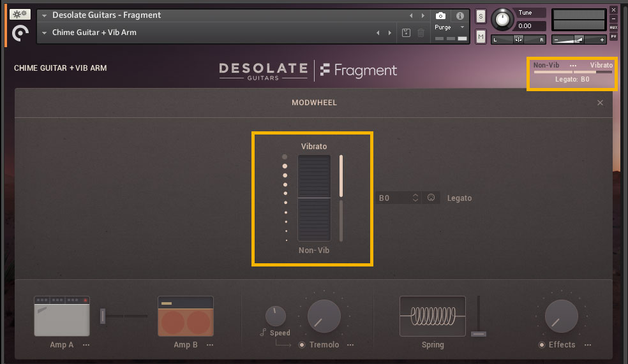Toggle tempo sync note icon by Speed
Viewport: 628px width, 364px height.
[x=263, y=332]
